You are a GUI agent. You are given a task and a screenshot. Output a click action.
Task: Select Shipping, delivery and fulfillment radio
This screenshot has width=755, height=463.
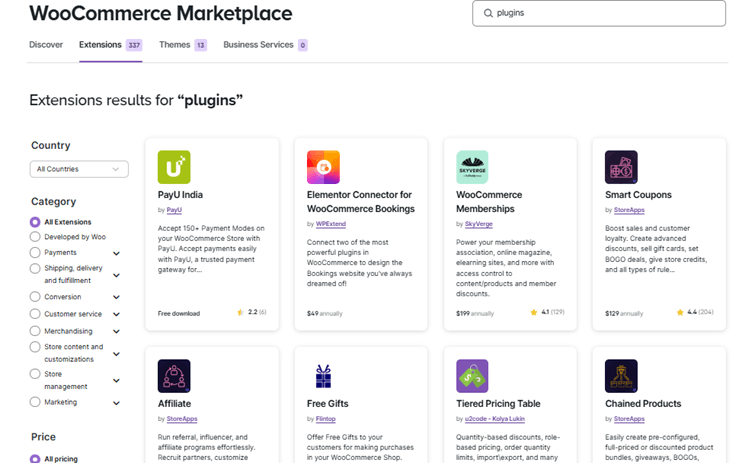(35, 268)
